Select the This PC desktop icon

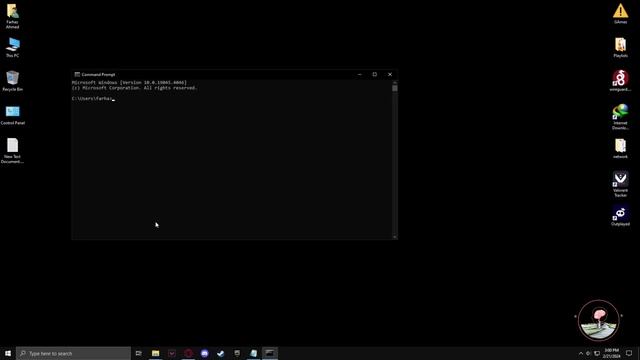coord(13,47)
